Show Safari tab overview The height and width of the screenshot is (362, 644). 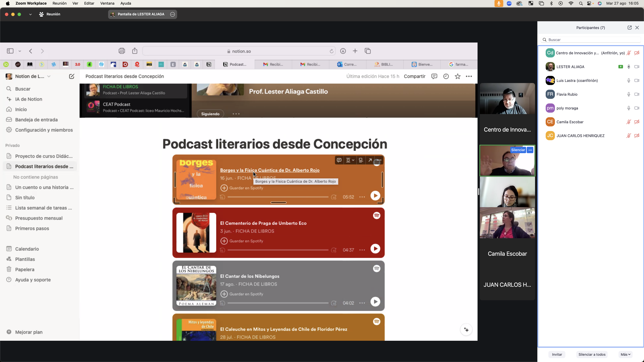click(x=368, y=51)
